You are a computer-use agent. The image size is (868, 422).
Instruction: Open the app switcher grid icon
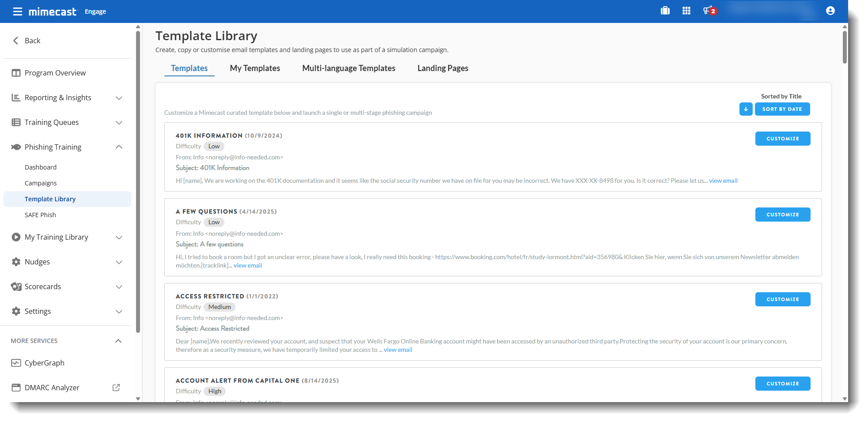(686, 11)
